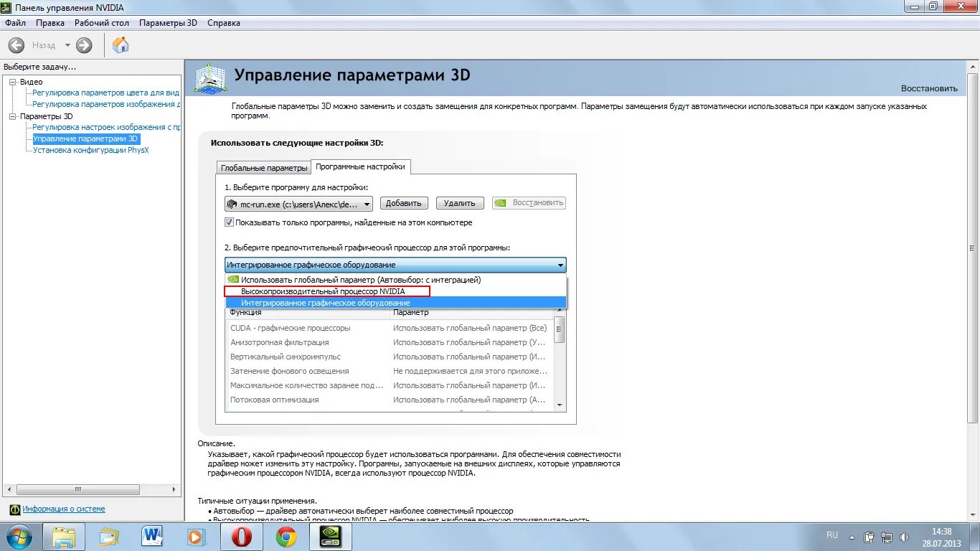Screen dimensions: 980x551
Task: Select Регулировка параметров изображения tree item
Action: tap(106, 104)
